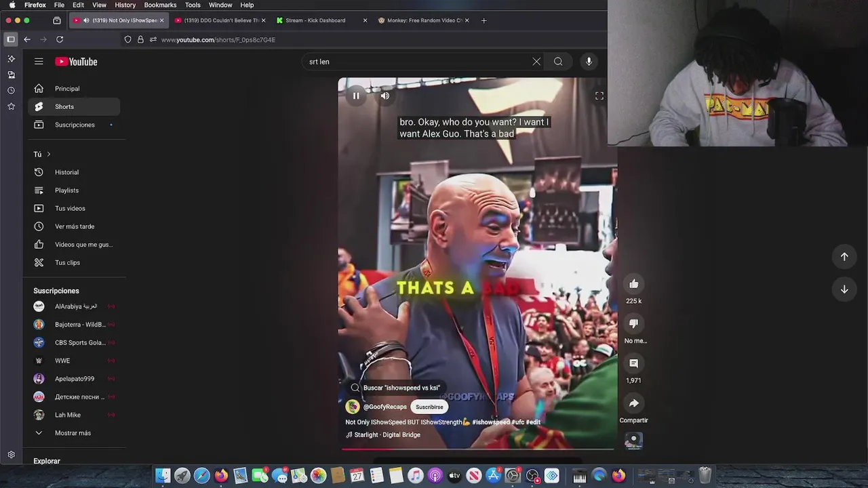
Task: Reload the page in Firefox
Action: 60,40
